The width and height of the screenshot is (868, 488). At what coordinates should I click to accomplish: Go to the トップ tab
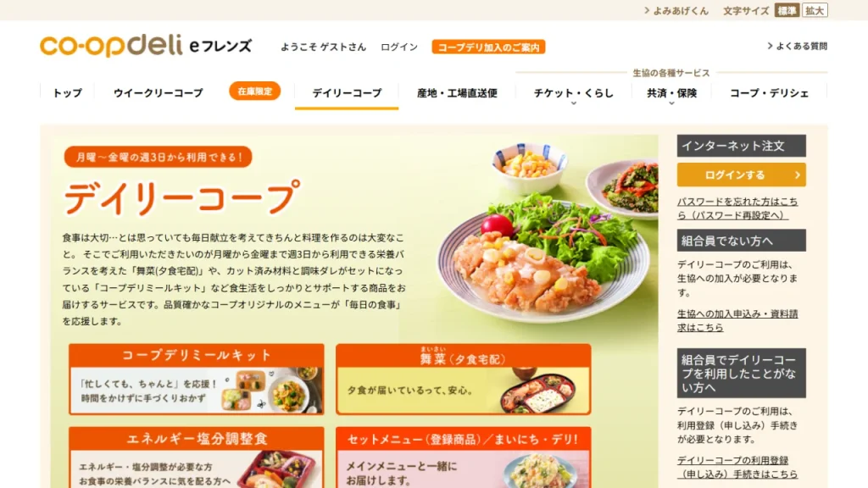[x=68, y=93]
